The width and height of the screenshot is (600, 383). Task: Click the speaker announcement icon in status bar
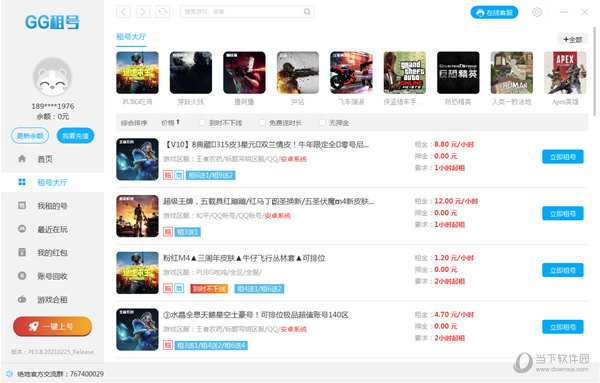[x=9, y=374]
